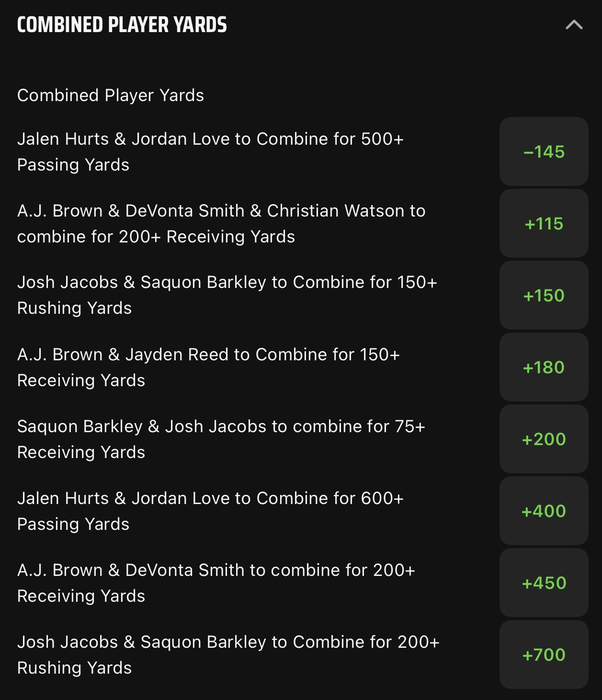Select the +700 odds button
602x700 pixels.
pos(544,654)
